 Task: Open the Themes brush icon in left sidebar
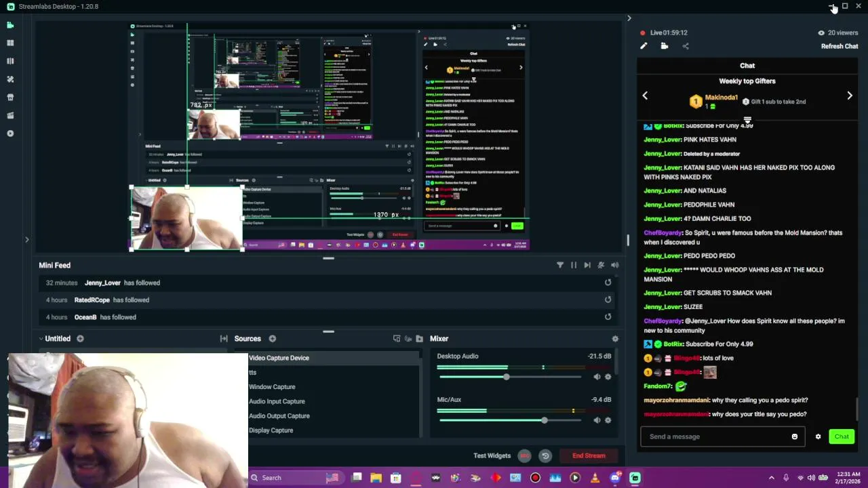coord(10,79)
